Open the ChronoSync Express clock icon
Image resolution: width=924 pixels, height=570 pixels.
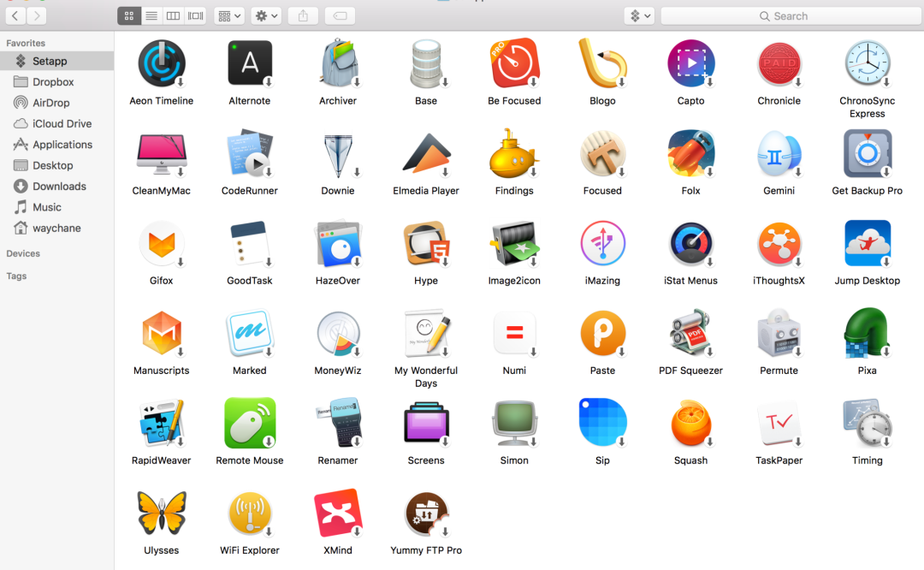pyautogui.click(x=868, y=63)
